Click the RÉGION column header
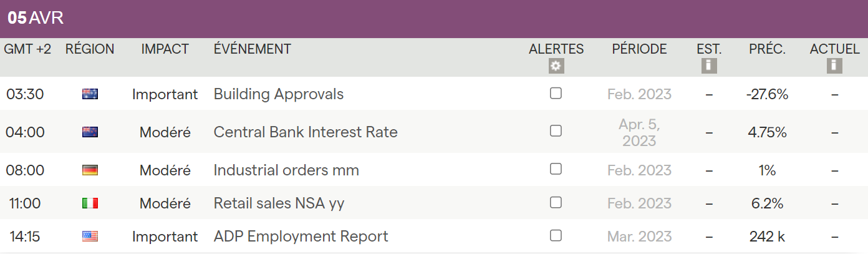 (90, 49)
